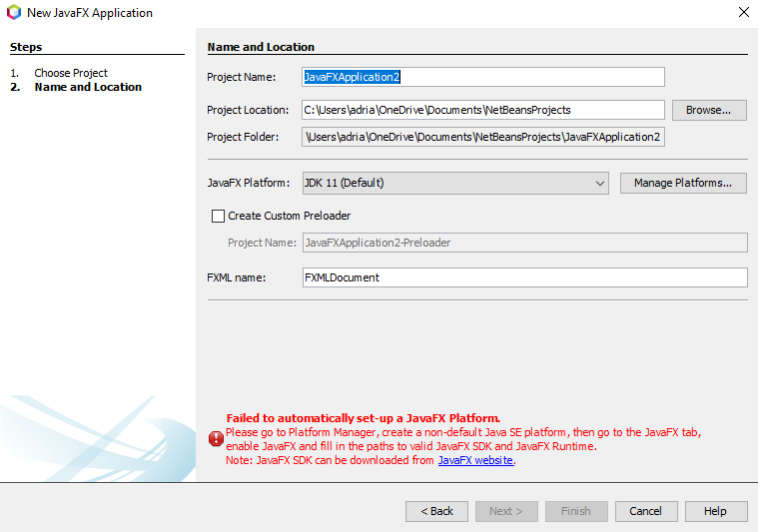Click in the Project Name field
The width and height of the screenshot is (758, 532).
click(x=483, y=77)
